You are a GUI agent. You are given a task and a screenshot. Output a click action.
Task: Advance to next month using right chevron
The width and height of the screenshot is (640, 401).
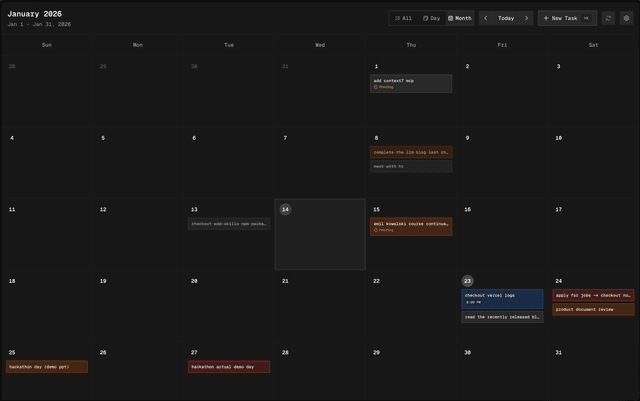pos(527,18)
